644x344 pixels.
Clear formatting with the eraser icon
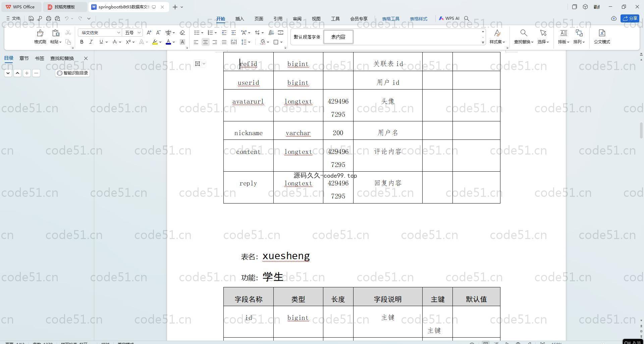coord(182,33)
